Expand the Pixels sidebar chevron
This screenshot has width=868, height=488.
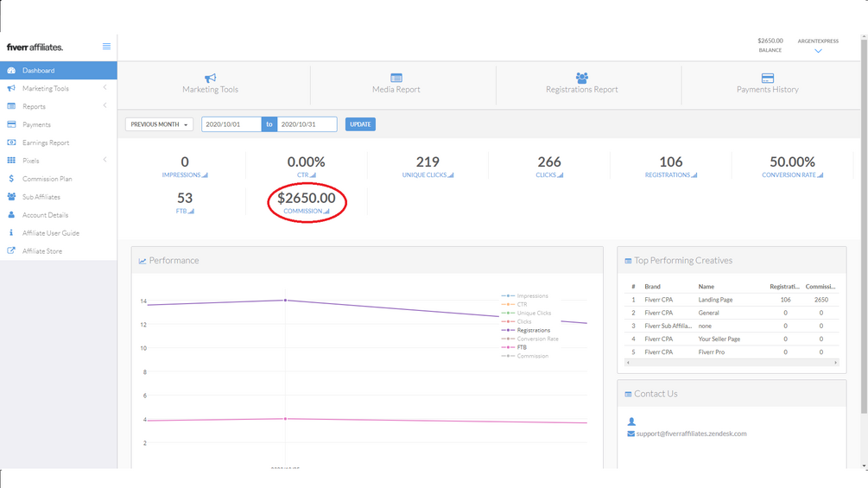click(x=105, y=160)
